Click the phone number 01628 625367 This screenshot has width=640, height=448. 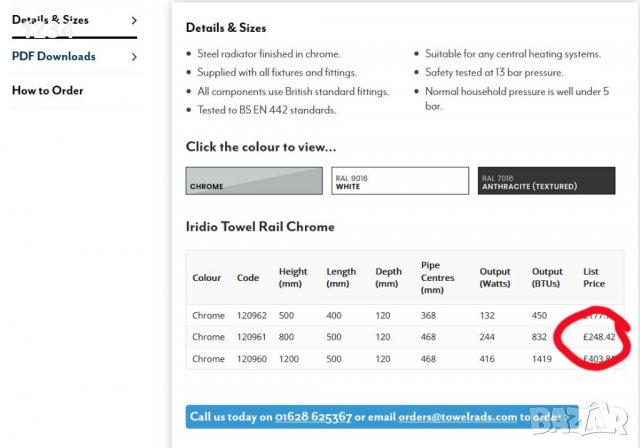tap(313, 417)
